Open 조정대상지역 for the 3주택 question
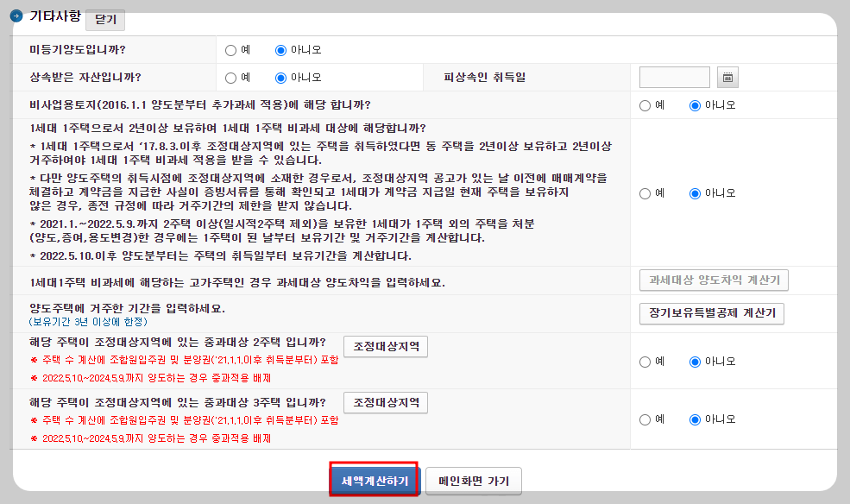Screen dimensions: 850x504 pos(385,402)
